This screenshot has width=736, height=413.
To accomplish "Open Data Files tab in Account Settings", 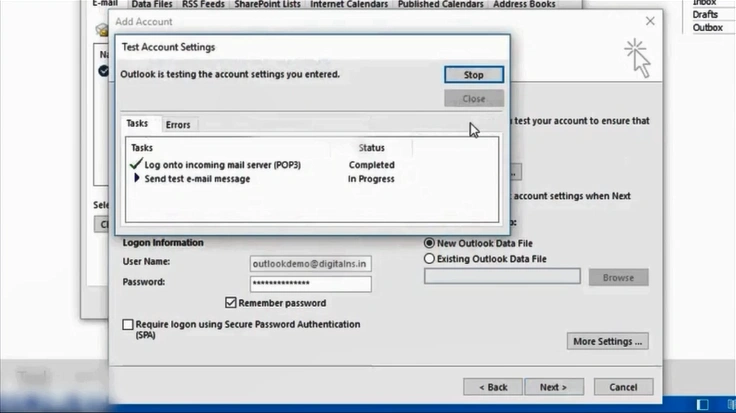I will 152,4.
